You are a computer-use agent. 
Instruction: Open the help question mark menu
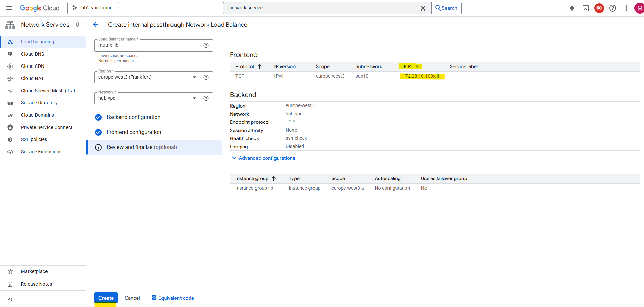pyautogui.click(x=613, y=8)
